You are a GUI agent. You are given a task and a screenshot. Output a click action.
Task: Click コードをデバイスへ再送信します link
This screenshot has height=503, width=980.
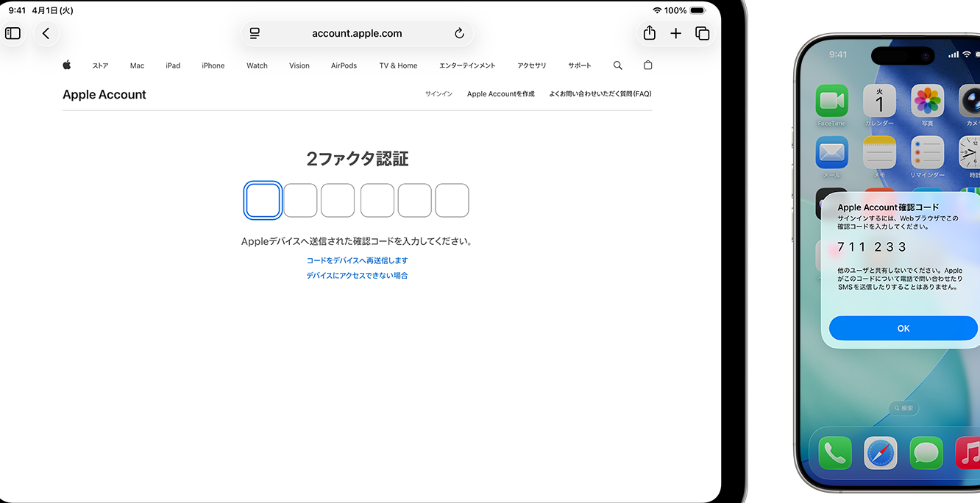coord(357,260)
